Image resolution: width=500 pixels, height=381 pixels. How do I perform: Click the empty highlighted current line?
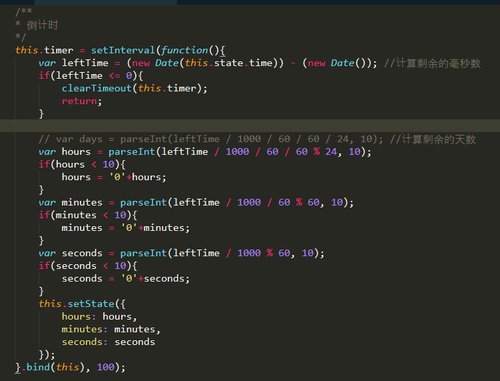(x=250, y=126)
